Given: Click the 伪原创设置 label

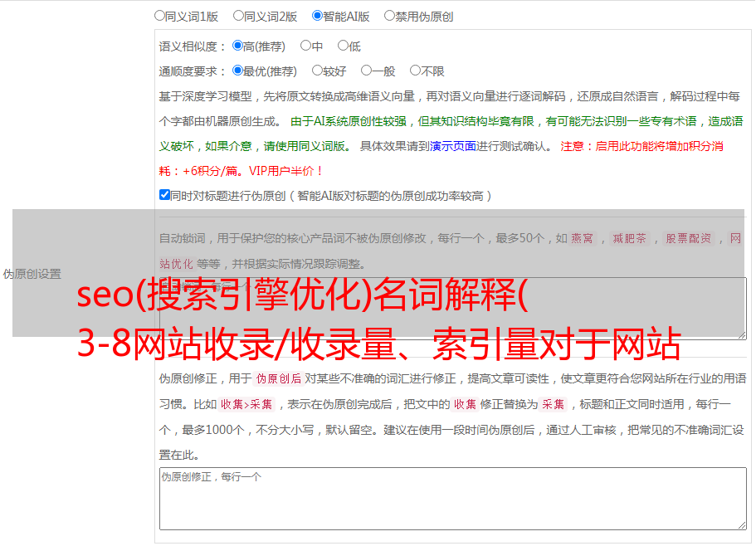Looking at the screenshot, I should tap(32, 274).
